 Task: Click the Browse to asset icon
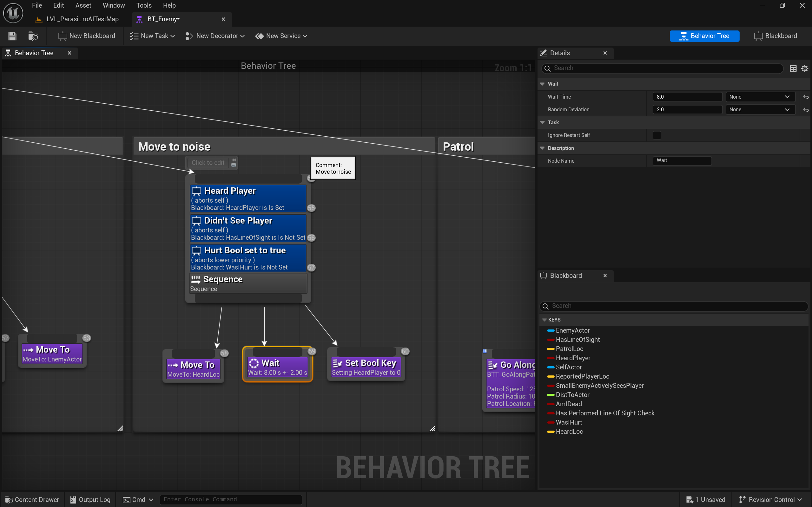33,36
